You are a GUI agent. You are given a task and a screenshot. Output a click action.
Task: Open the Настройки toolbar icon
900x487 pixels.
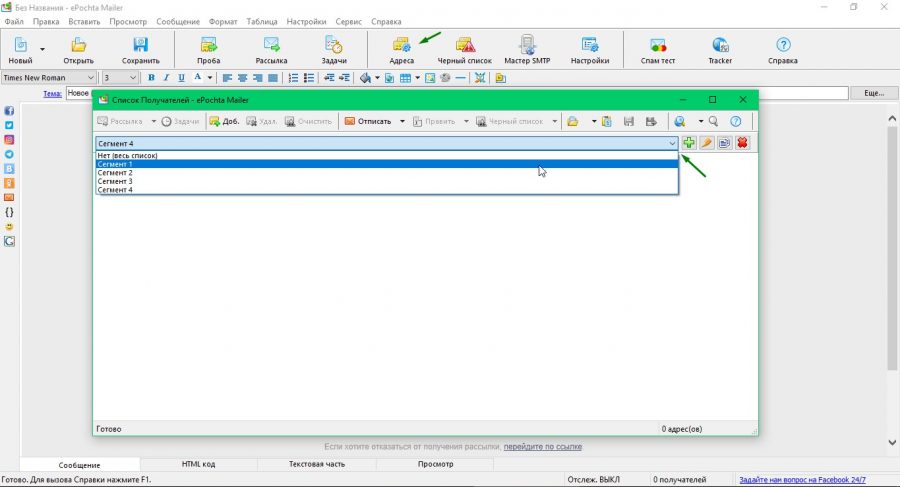(x=589, y=45)
